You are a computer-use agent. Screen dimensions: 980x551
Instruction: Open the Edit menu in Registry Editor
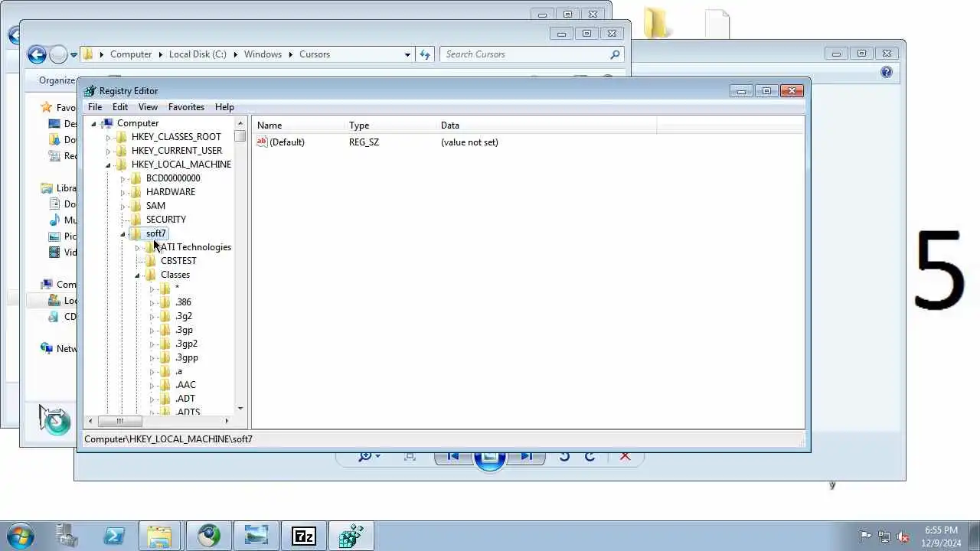(x=120, y=107)
